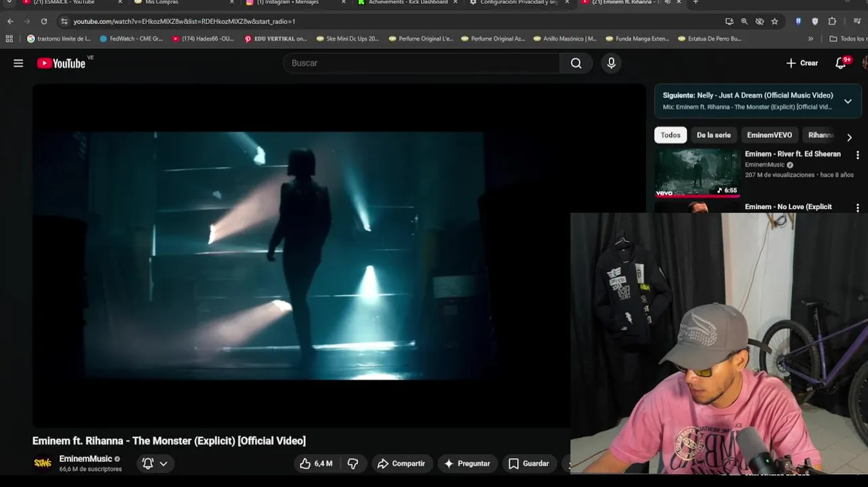The image size is (868, 487).
Task: Open the Crear upload menu
Action: pos(802,63)
